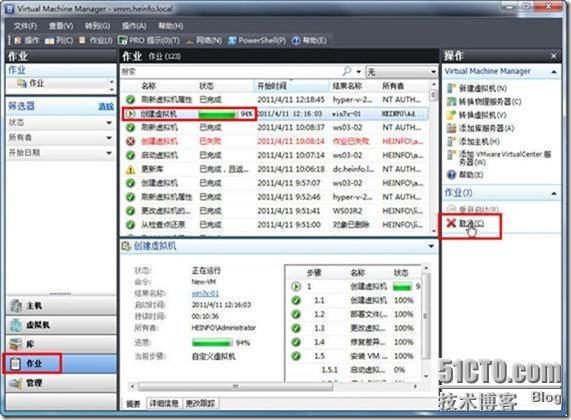This screenshot has width=571, height=420.
Task: Select the 作业 node in left tree
Action: 31,83
